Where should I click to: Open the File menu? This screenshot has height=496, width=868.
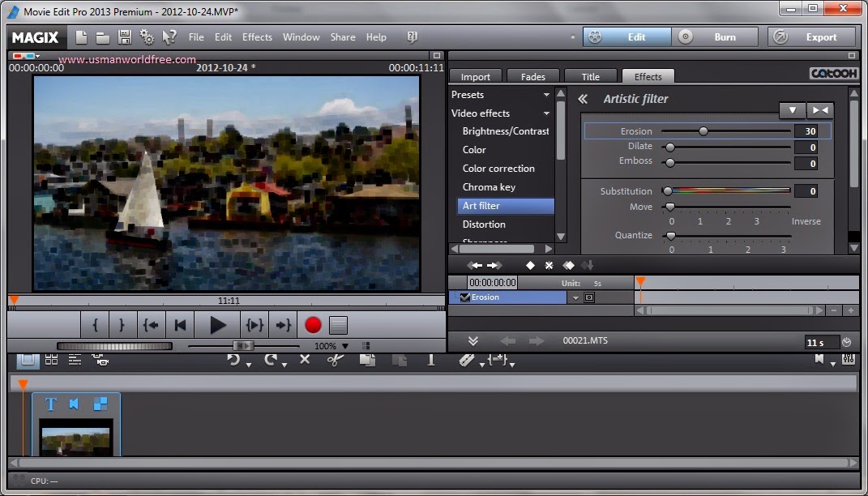pyautogui.click(x=196, y=37)
